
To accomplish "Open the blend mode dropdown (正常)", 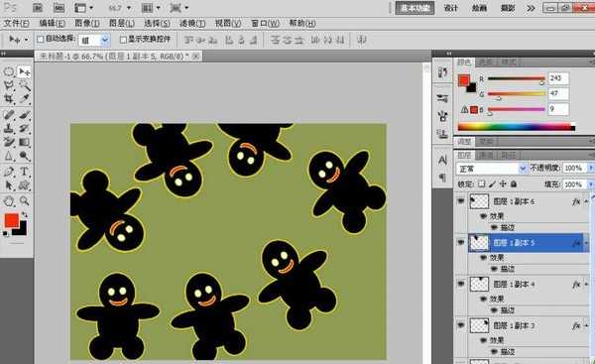I will (492, 169).
